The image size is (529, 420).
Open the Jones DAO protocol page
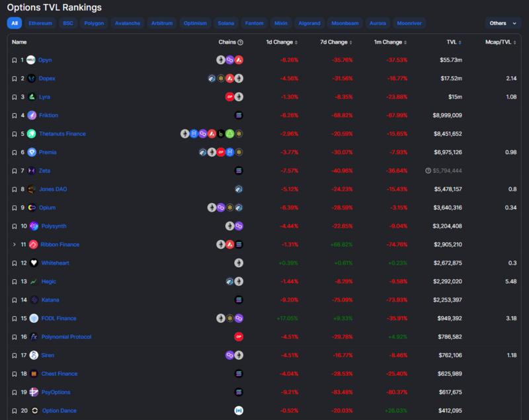pyautogui.click(x=54, y=189)
